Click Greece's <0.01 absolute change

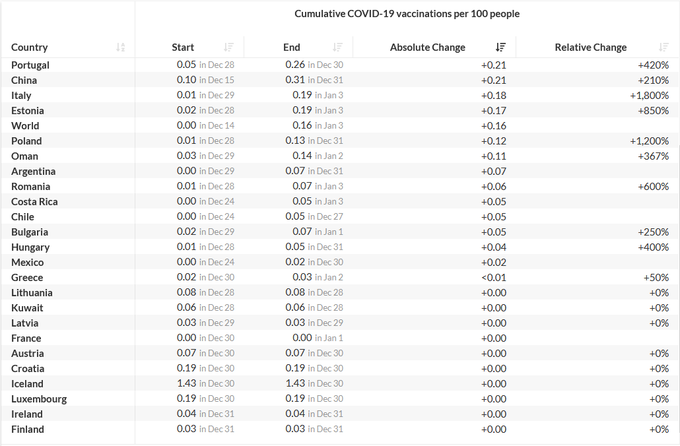point(494,278)
